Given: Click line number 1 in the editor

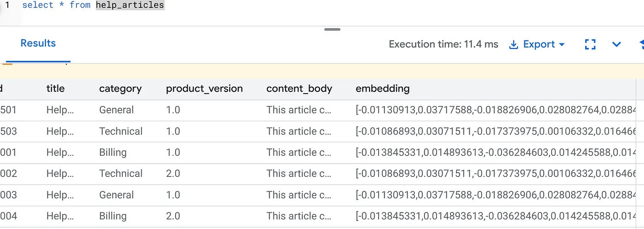Looking at the screenshot, I should (x=7, y=6).
